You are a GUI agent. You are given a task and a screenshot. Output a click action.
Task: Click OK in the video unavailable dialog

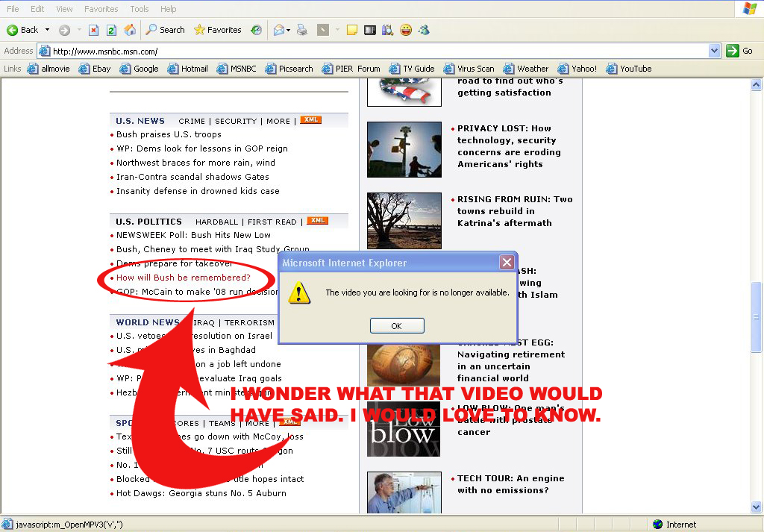(x=397, y=326)
